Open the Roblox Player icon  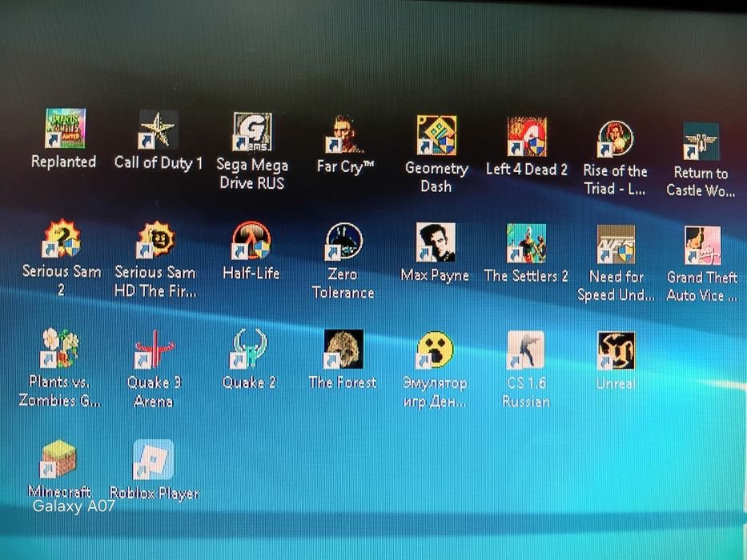(154, 459)
